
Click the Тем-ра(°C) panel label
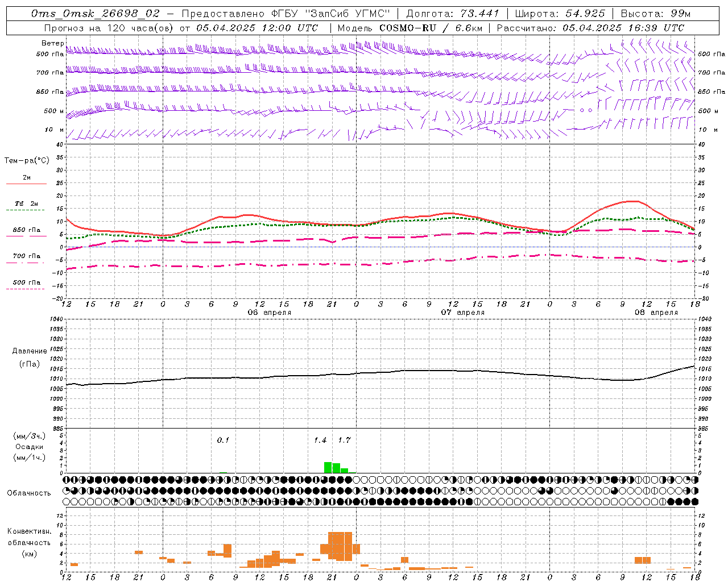[x=27, y=160]
